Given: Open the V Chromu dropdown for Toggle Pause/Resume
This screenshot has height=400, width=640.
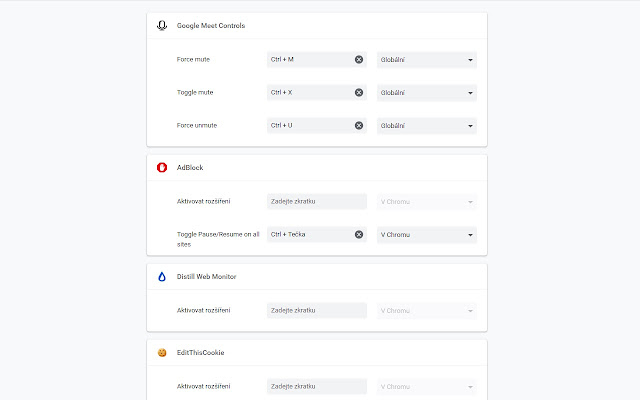Looking at the screenshot, I should [427, 235].
